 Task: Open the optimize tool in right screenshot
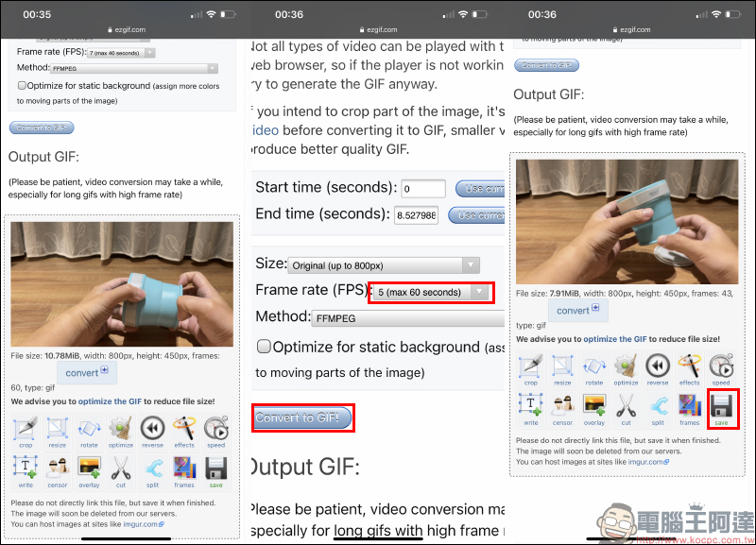pyautogui.click(x=626, y=369)
